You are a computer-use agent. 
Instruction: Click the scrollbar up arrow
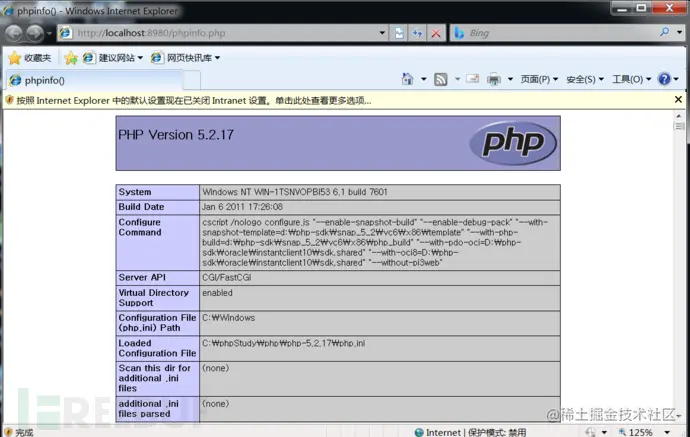coord(679,116)
